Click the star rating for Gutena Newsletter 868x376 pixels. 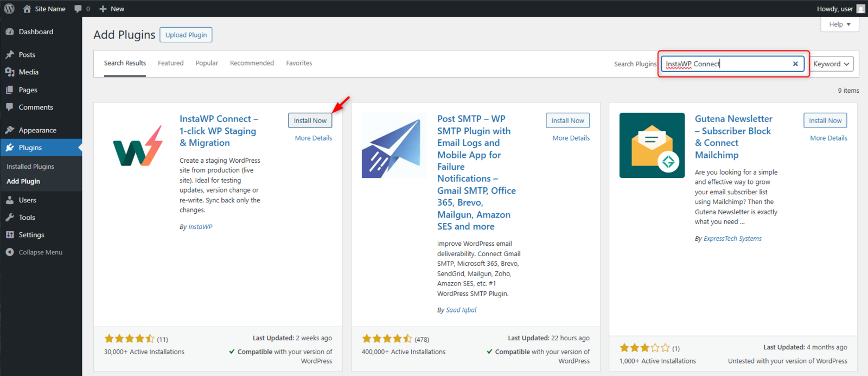(644, 348)
